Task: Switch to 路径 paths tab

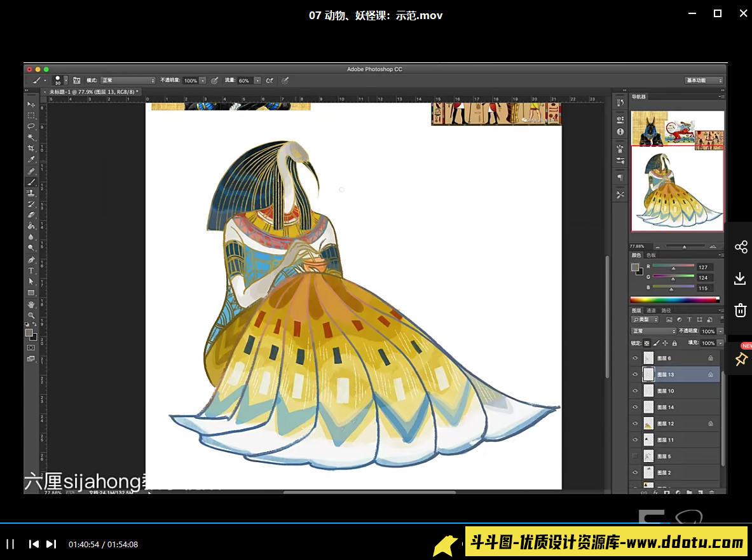Action: tap(666, 311)
